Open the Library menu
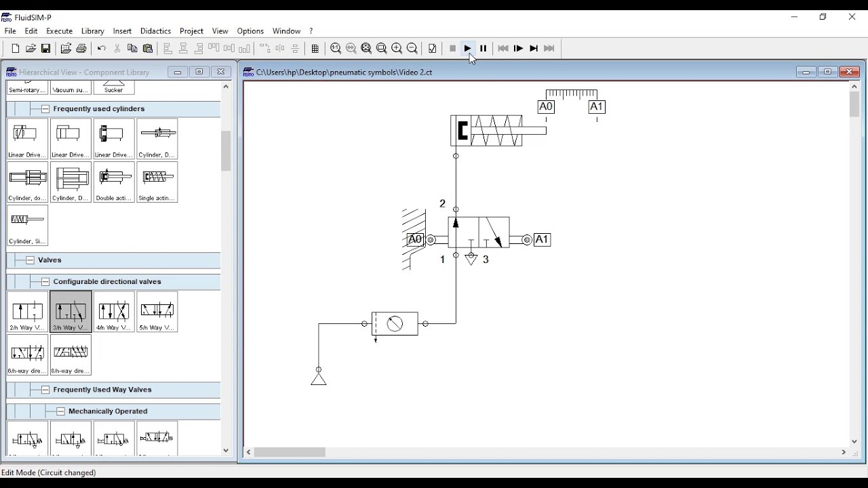Image resolution: width=868 pixels, height=488 pixels. tap(93, 31)
